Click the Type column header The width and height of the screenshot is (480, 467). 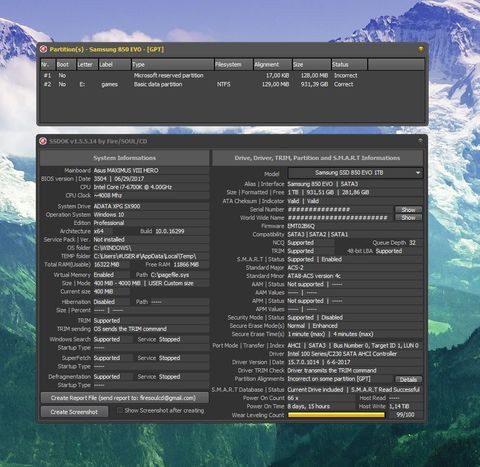coord(172,65)
